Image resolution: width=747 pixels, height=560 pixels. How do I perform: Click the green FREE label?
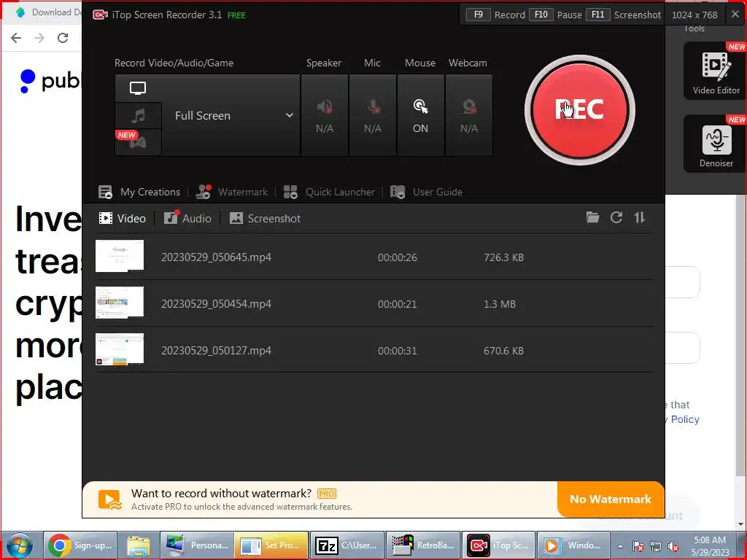tap(237, 15)
